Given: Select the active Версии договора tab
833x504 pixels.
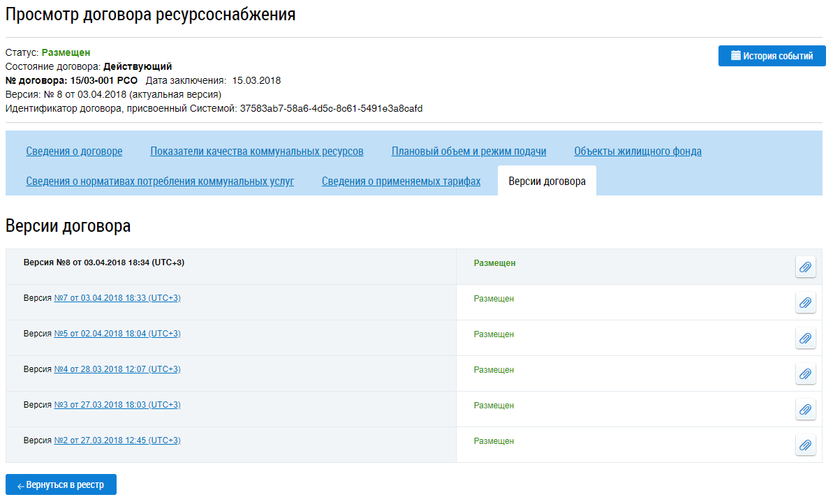Looking at the screenshot, I should (547, 181).
